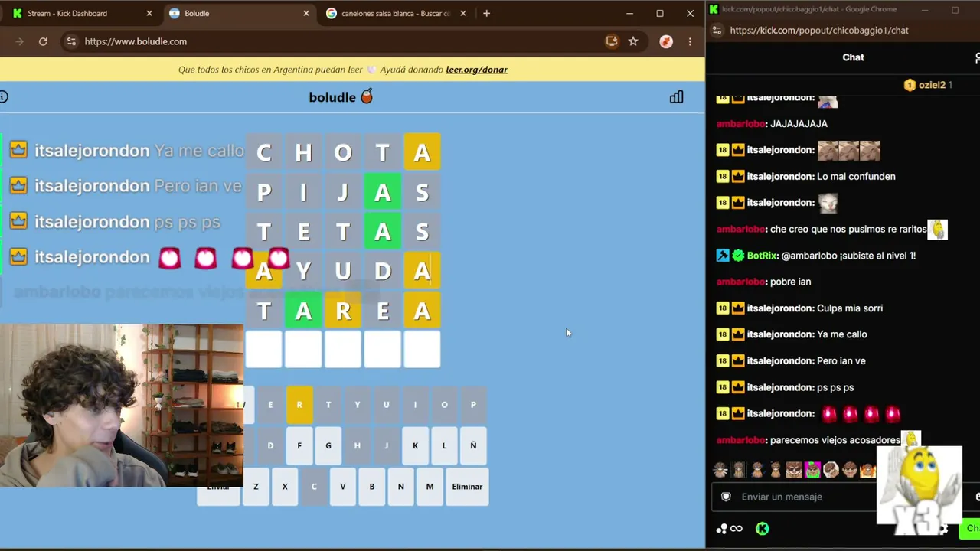Tap the G key on Boludle keyboard
This screenshot has width=980, height=551.
click(x=328, y=445)
